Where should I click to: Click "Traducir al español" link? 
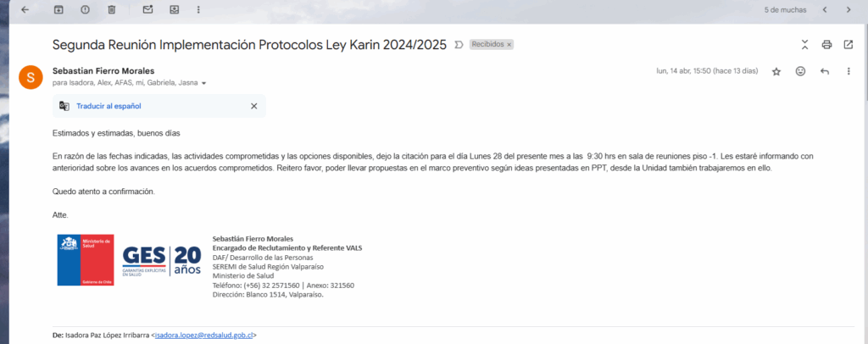(108, 106)
